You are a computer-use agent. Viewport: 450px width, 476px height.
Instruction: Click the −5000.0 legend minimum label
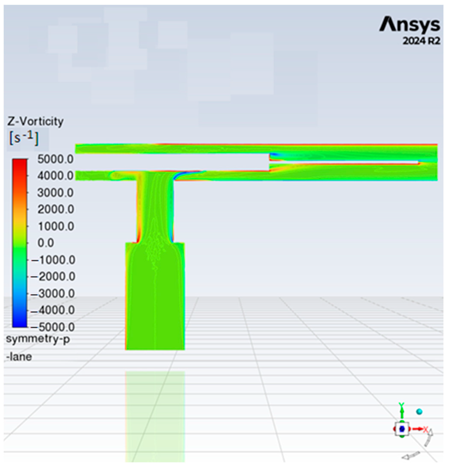pos(53,327)
